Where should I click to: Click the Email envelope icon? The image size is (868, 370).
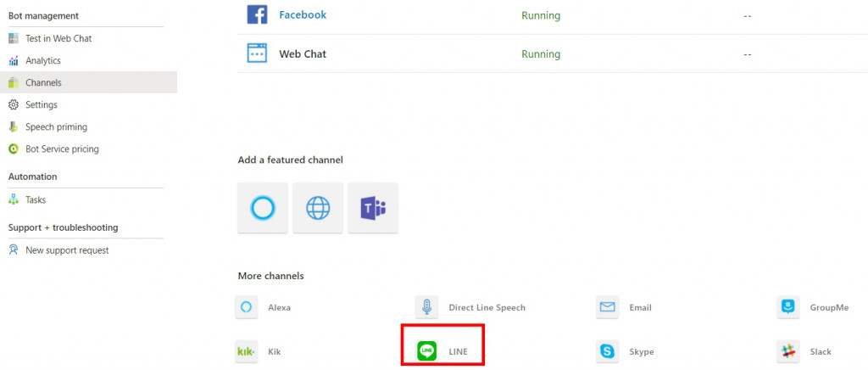point(607,307)
